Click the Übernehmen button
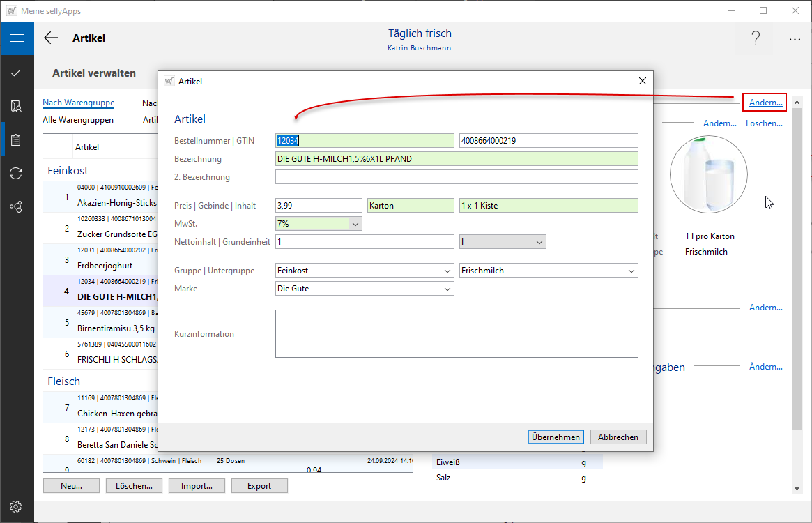 [555, 437]
